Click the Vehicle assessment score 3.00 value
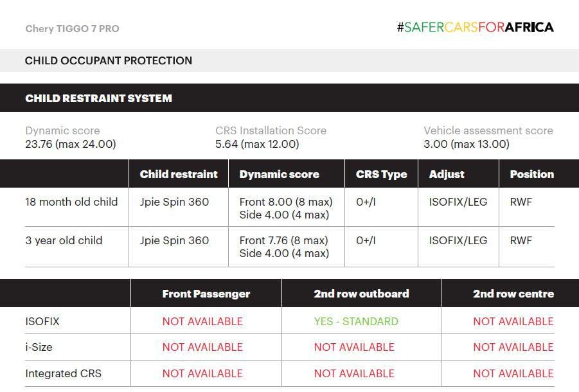 tap(466, 144)
